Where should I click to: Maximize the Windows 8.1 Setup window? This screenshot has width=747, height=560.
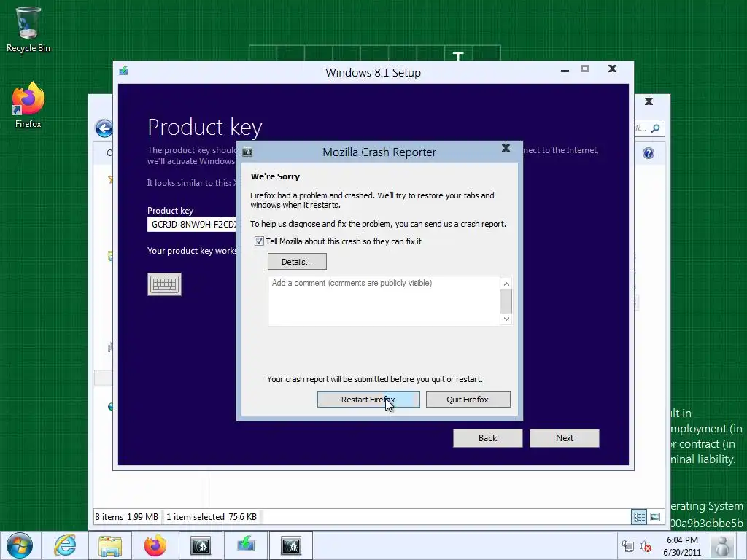click(585, 69)
